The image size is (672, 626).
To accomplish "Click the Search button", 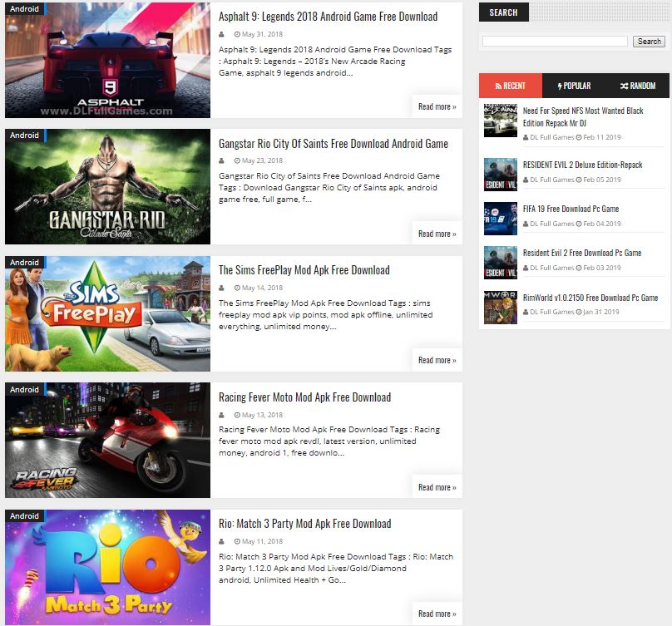I will pos(649,42).
